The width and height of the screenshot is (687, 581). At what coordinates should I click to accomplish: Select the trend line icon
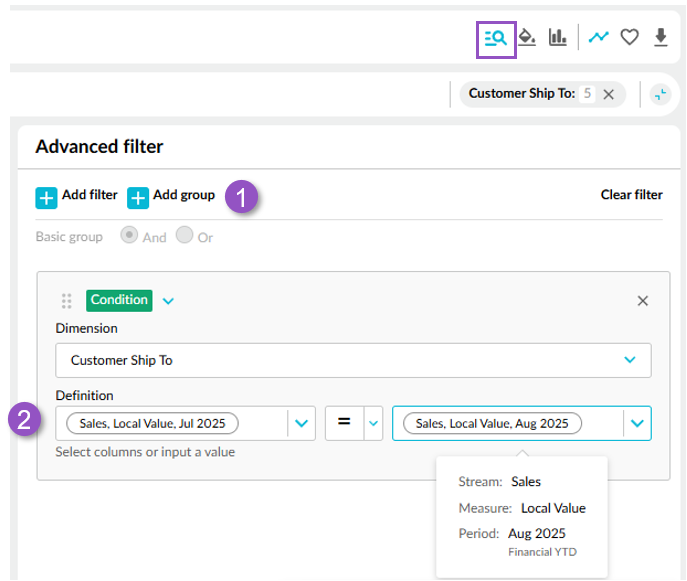pos(598,37)
